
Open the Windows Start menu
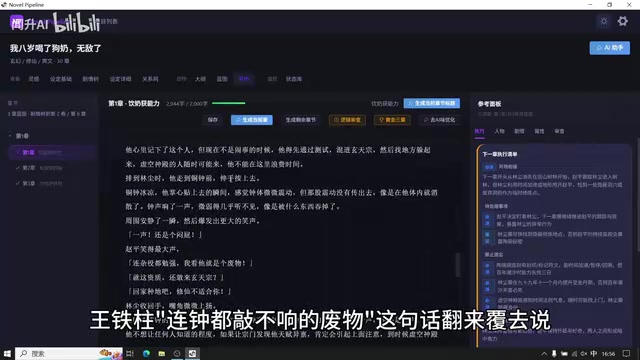click(x=7, y=353)
